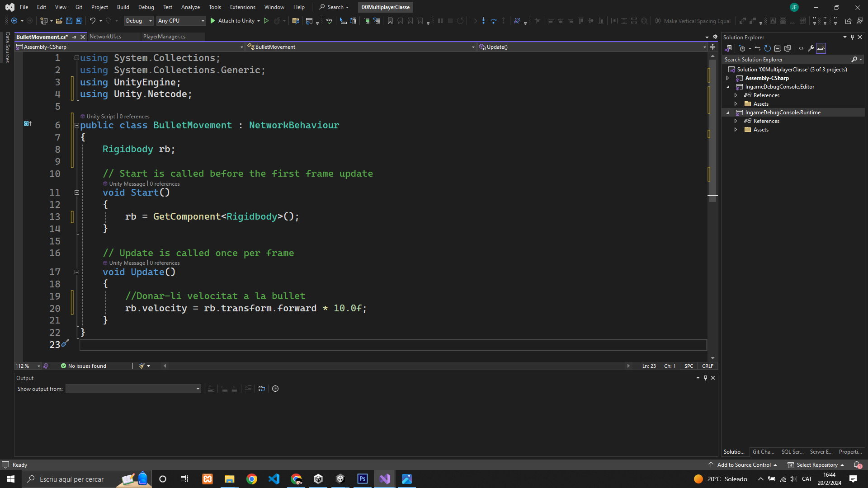Switch to the PlayerManager.cs tab
Image resolution: width=868 pixels, height=488 pixels.
(164, 37)
